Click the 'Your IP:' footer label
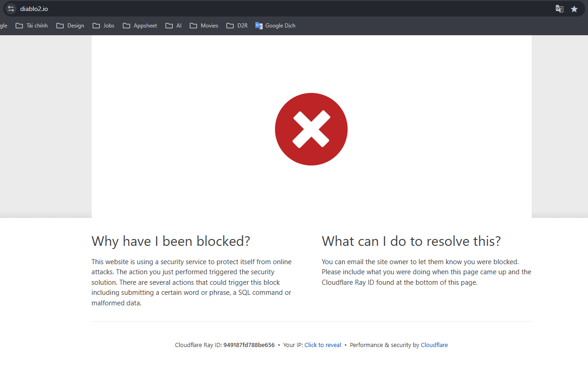The height and width of the screenshot is (369, 588). [293, 345]
